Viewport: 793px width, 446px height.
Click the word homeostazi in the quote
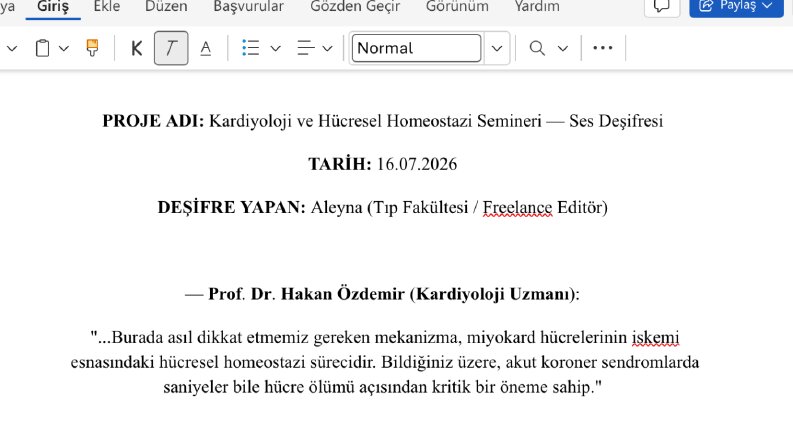click(265, 363)
